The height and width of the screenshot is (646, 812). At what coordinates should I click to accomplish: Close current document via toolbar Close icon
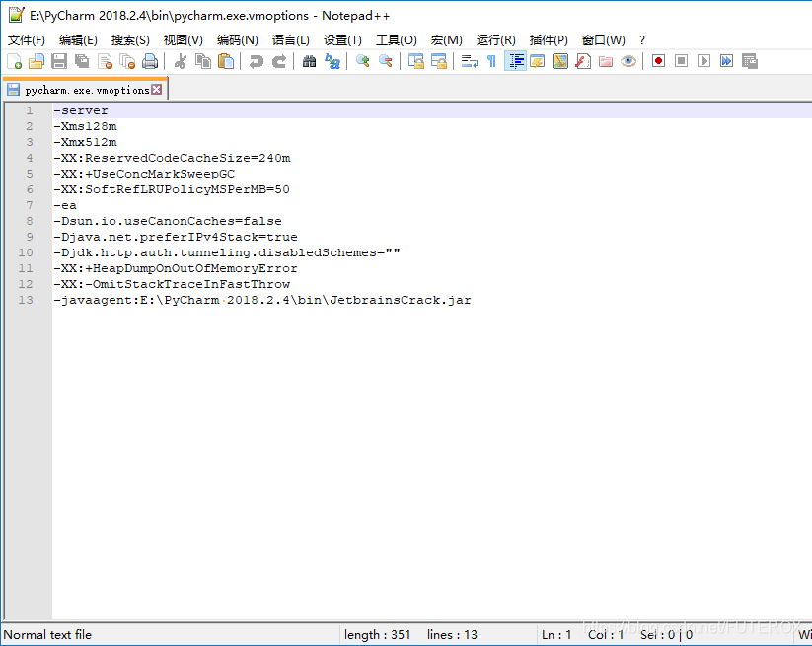coord(105,61)
